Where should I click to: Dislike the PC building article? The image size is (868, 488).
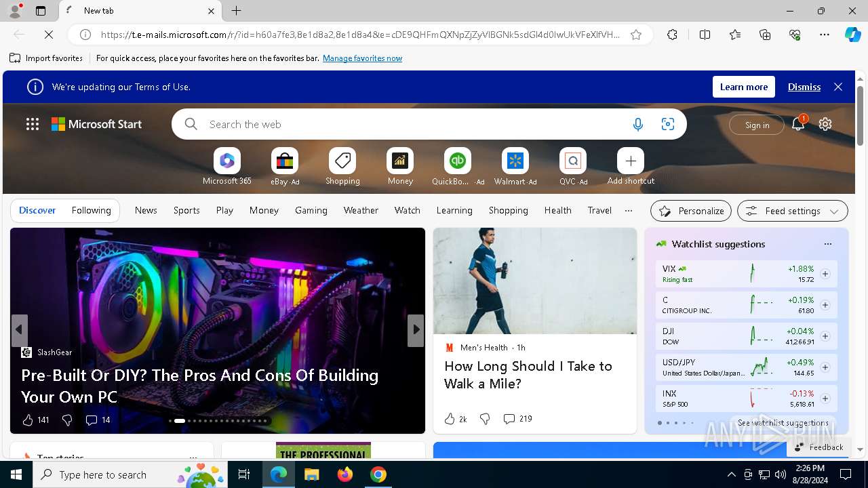(66, 420)
